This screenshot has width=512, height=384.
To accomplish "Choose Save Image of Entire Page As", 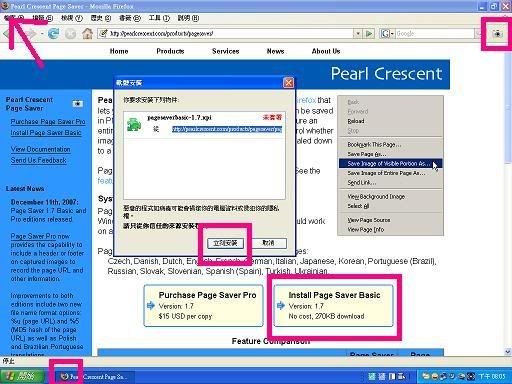I will pos(386,173).
